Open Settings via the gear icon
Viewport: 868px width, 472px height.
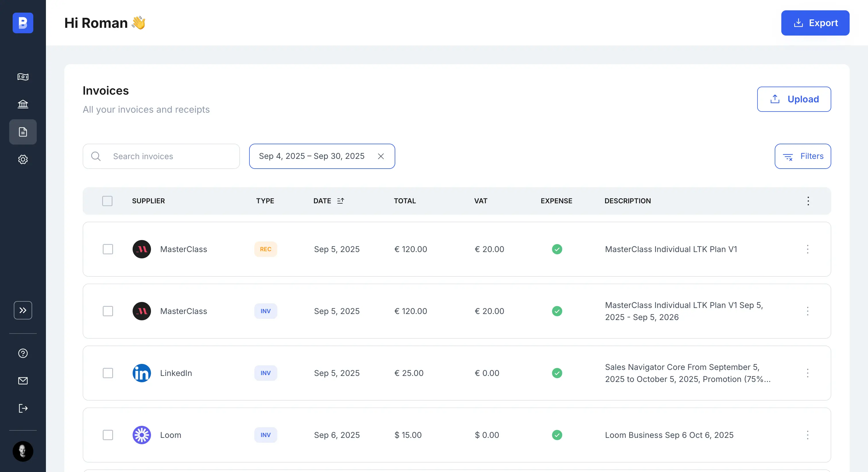[x=23, y=159]
